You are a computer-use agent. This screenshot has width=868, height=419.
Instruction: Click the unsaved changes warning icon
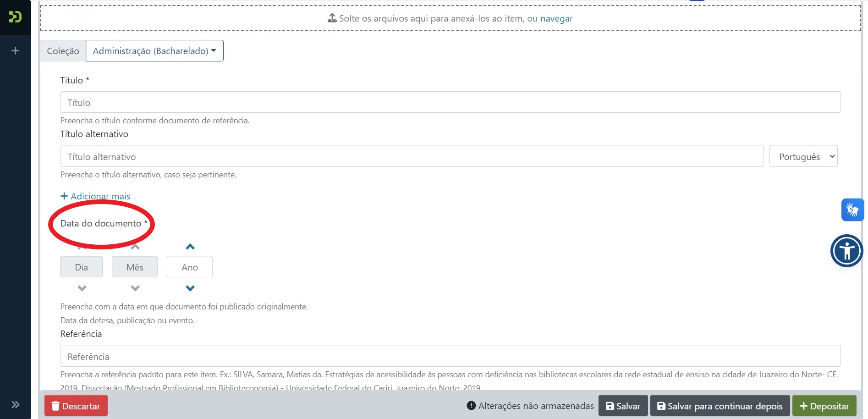pos(471,406)
